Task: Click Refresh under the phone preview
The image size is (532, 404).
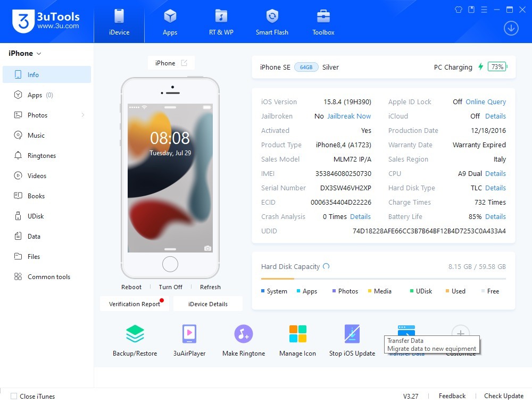Action: (x=210, y=287)
